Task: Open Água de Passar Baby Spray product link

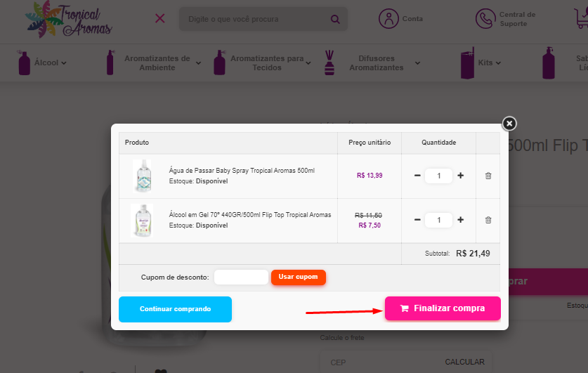Action: pos(242,171)
